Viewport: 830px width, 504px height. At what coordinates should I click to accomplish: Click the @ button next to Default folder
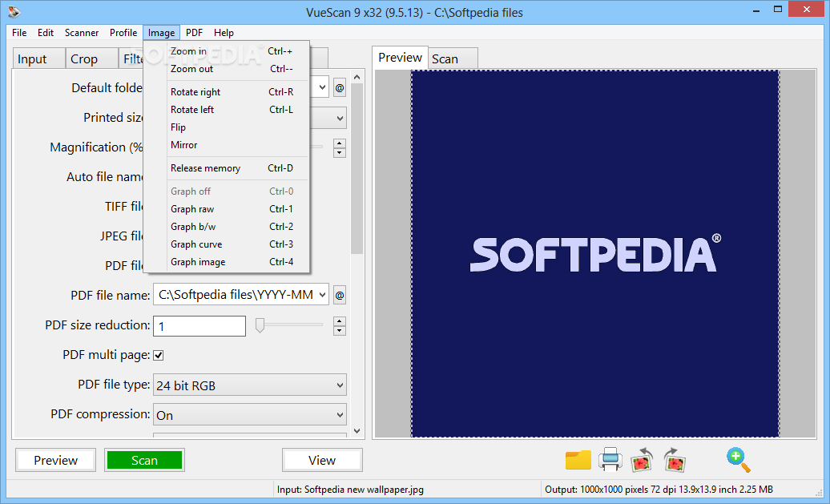point(340,88)
